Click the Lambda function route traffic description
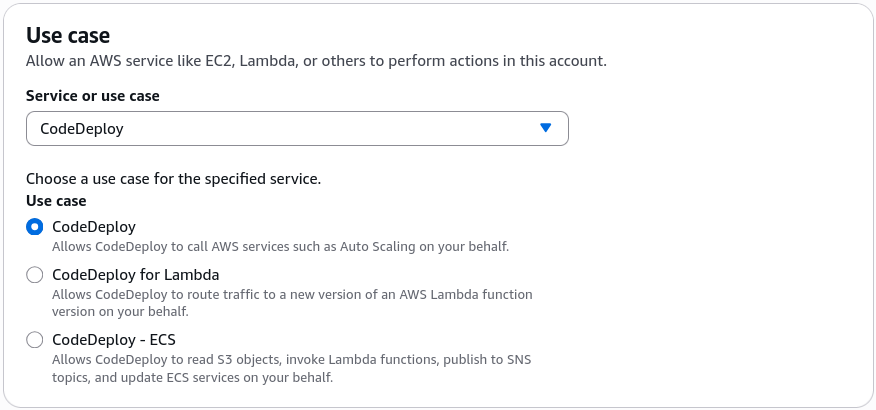Viewport: 876px width, 410px height. pyautogui.click(x=292, y=303)
